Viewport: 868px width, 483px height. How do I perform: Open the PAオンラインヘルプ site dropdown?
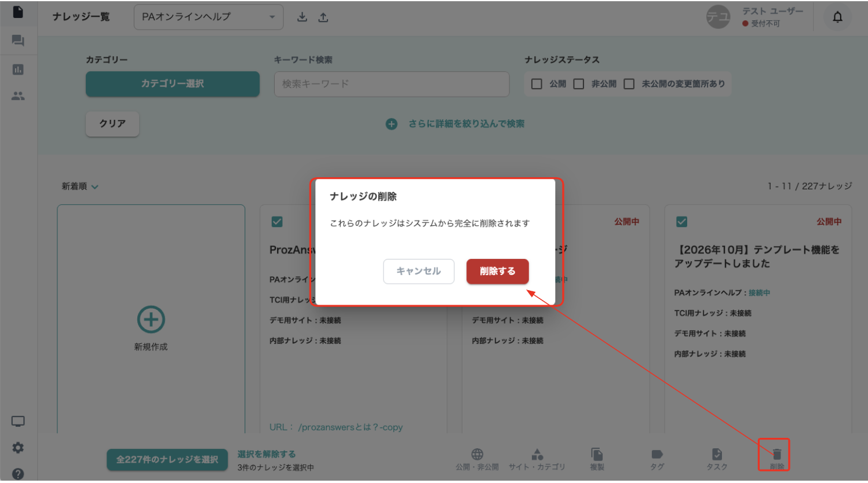(x=209, y=17)
